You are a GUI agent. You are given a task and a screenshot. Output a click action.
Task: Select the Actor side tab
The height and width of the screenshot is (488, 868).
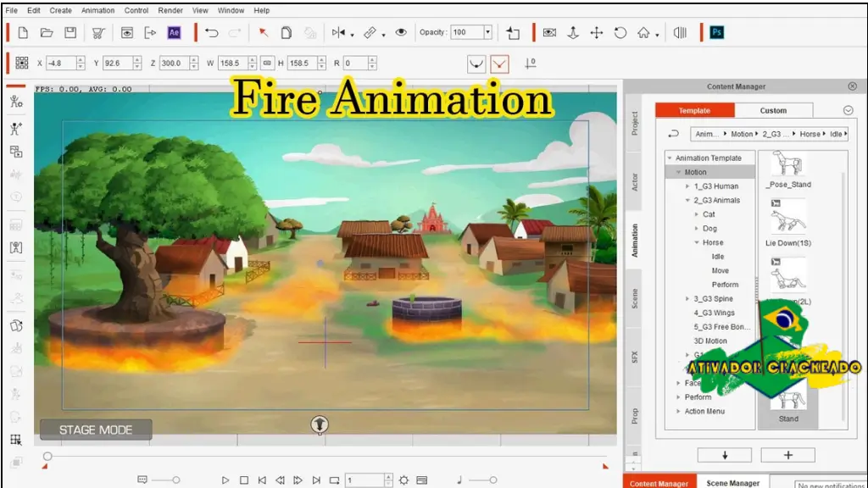[x=634, y=181]
